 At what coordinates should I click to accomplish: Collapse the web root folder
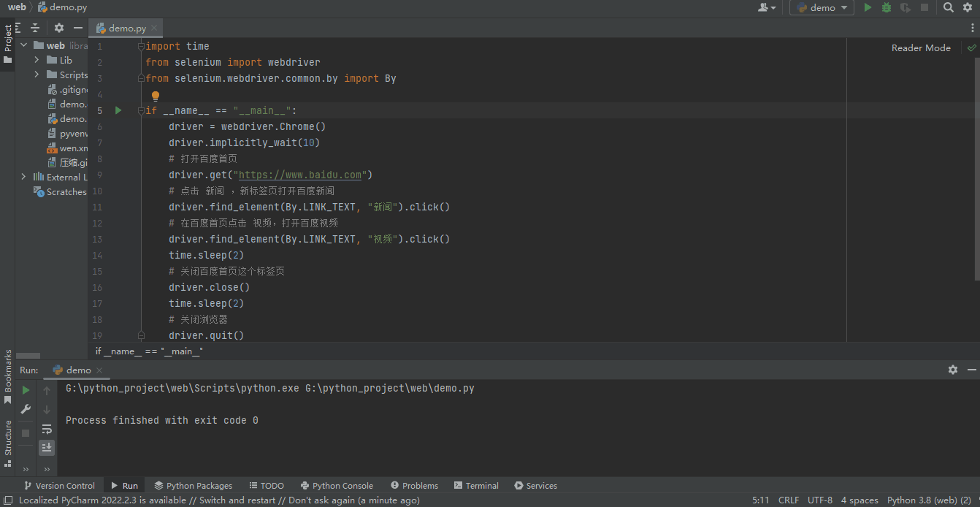(x=24, y=45)
